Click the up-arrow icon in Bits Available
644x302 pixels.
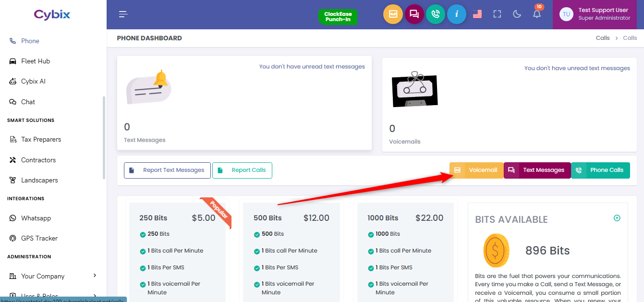pos(617,218)
